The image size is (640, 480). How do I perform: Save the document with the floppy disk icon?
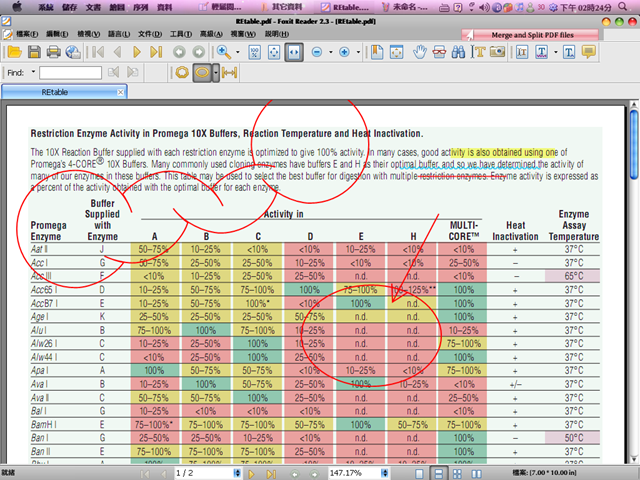[x=34, y=52]
